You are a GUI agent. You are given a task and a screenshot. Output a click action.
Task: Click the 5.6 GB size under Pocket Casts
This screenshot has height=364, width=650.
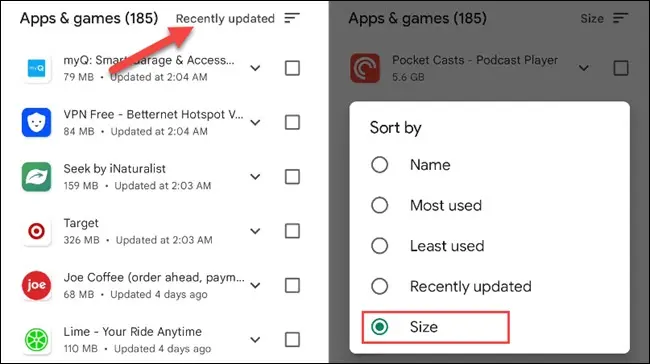click(x=408, y=77)
